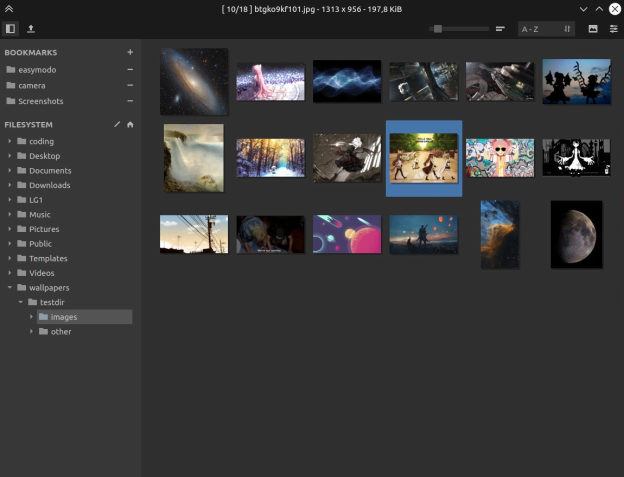Open the camera bookmark
The width and height of the screenshot is (624, 477).
click(x=32, y=86)
